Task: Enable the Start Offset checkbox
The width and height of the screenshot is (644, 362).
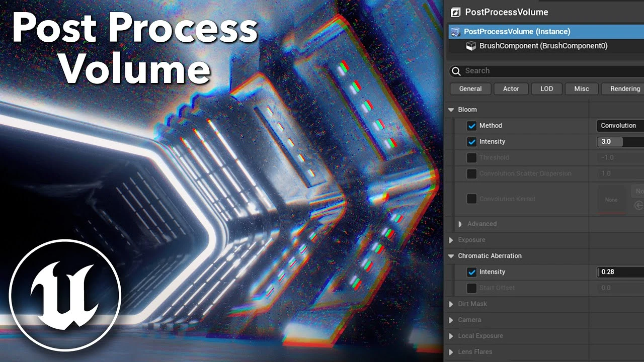Action: point(471,288)
